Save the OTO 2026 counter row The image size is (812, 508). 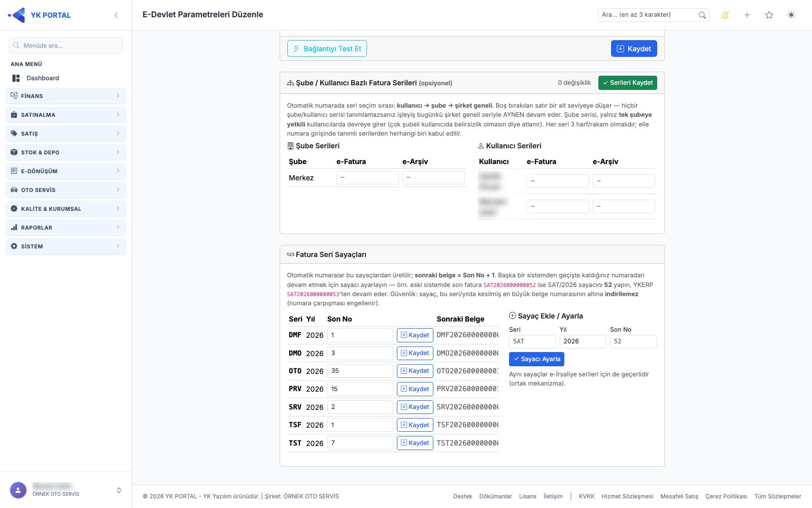coord(415,371)
